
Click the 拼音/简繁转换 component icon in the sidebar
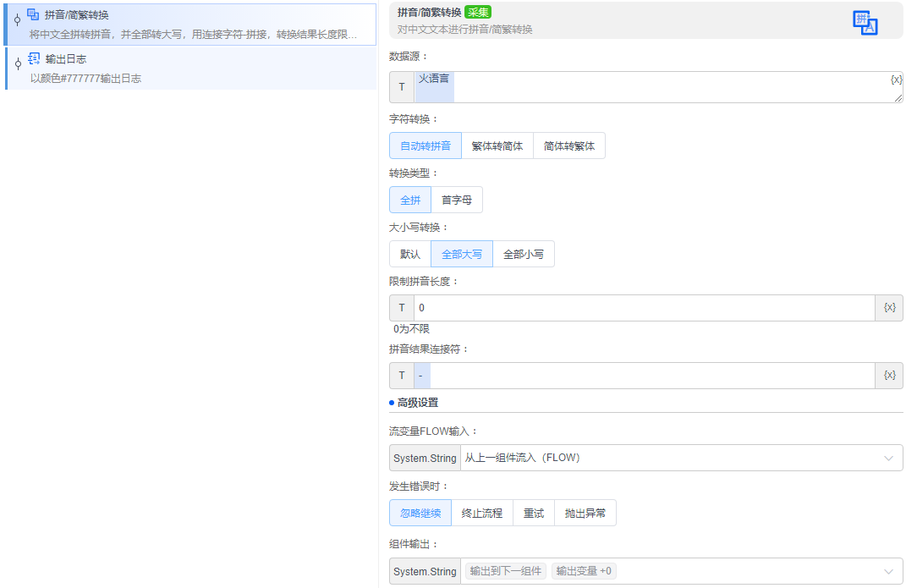[33, 14]
